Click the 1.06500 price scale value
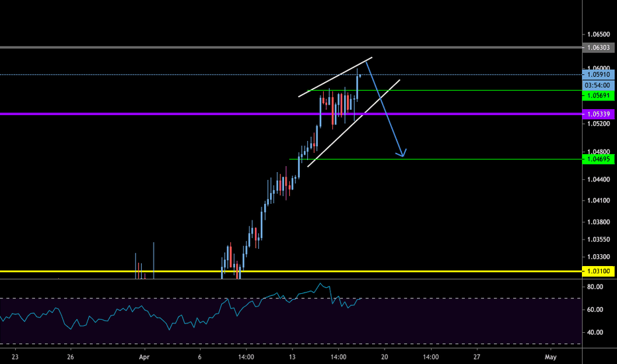The height and width of the screenshot is (364, 617). click(x=598, y=34)
